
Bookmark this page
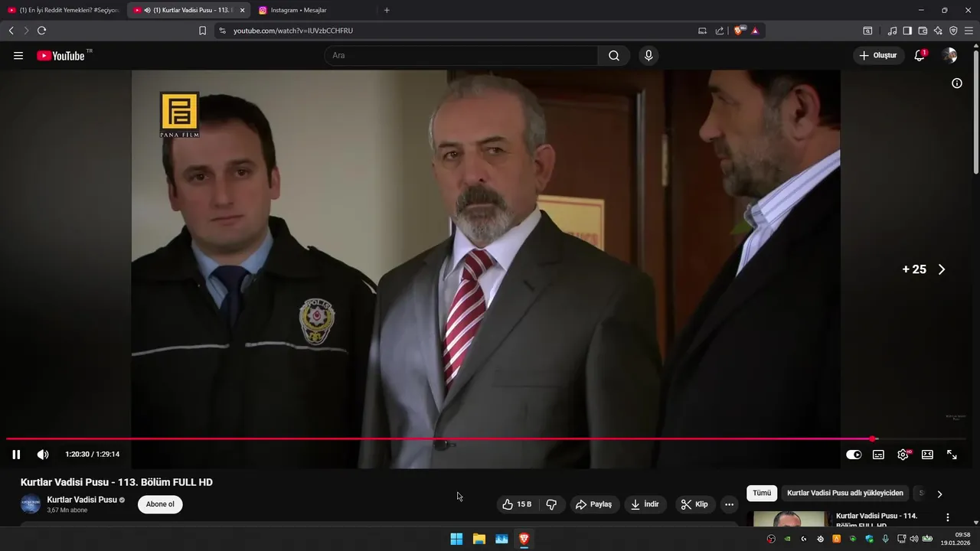202,31
